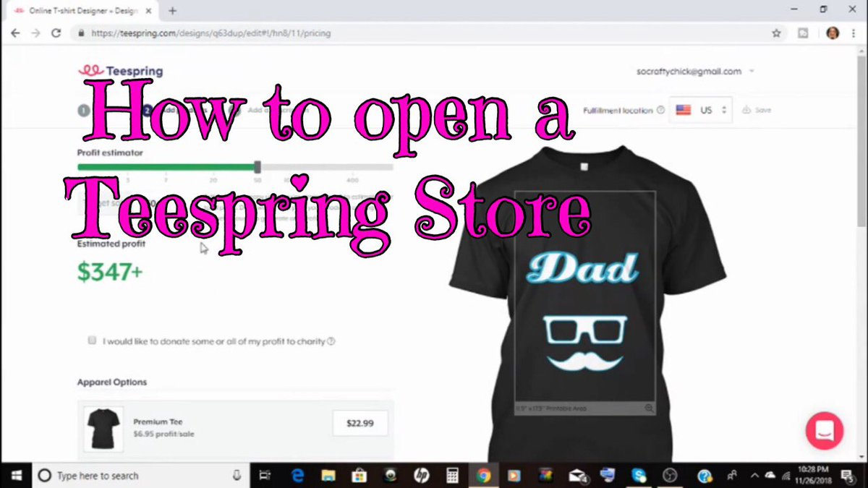
Task: Open the Windows Start menu
Action: 17,475
